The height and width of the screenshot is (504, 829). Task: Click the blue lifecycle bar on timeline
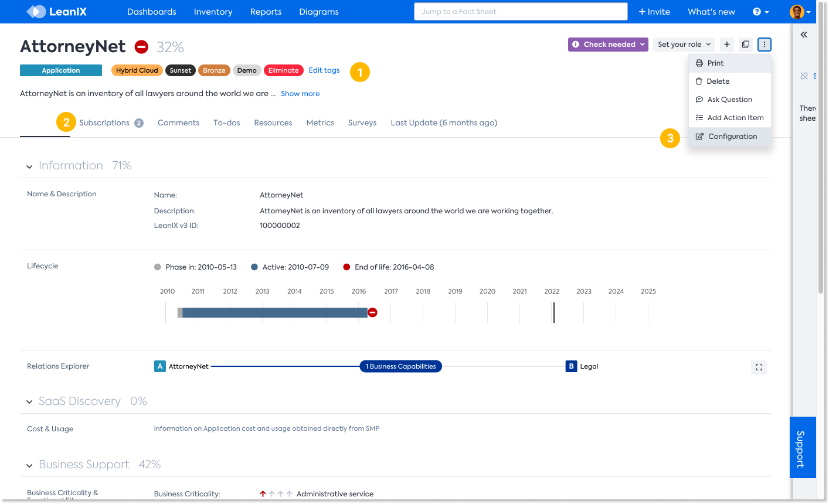[x=275, y=312]
